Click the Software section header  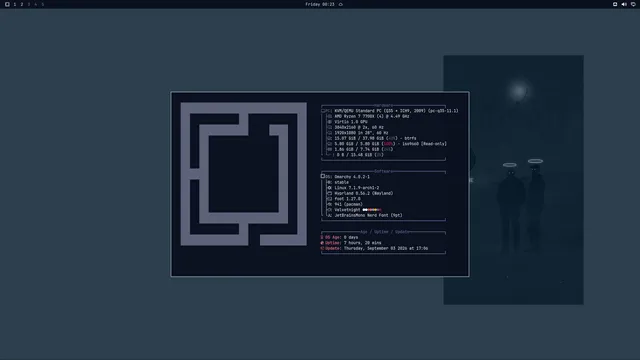pyautogui.click(x=383, y=171)
